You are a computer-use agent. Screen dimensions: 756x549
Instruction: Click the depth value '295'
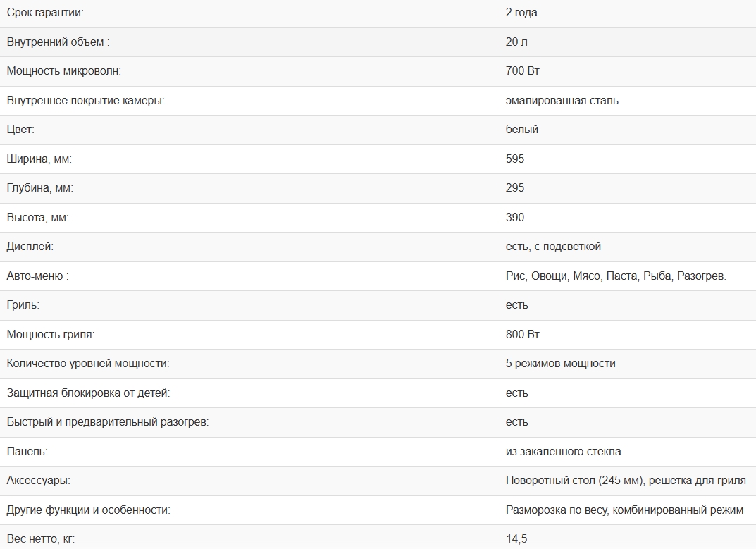point(515,188)
